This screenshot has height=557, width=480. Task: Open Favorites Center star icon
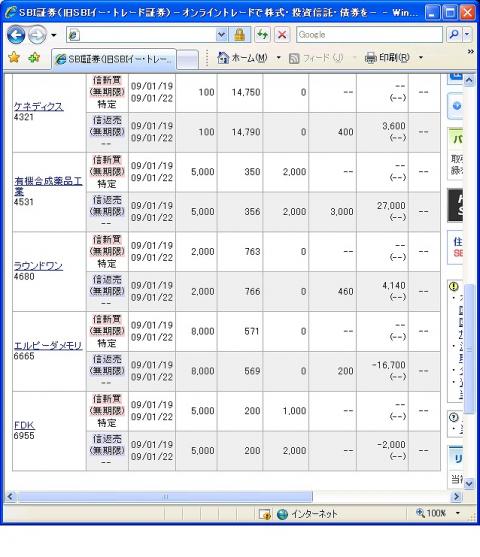click(14, 57)
